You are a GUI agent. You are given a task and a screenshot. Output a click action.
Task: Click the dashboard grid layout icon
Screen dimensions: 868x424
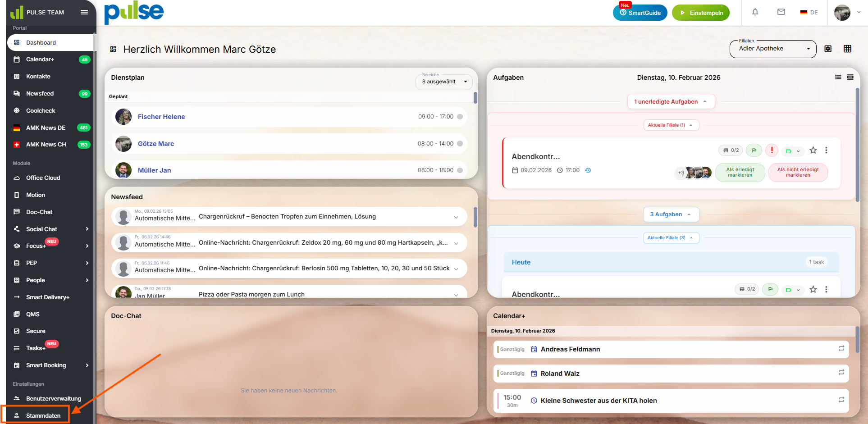847,49
